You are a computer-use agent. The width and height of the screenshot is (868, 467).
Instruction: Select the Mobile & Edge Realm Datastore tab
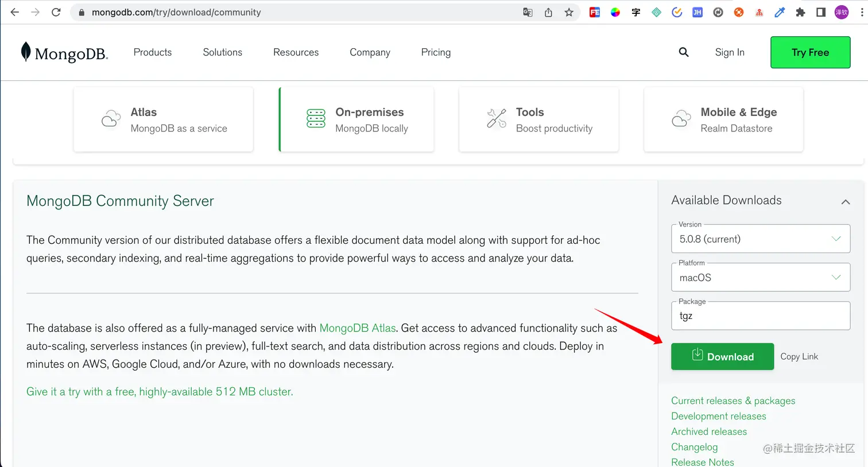[723, 119]
